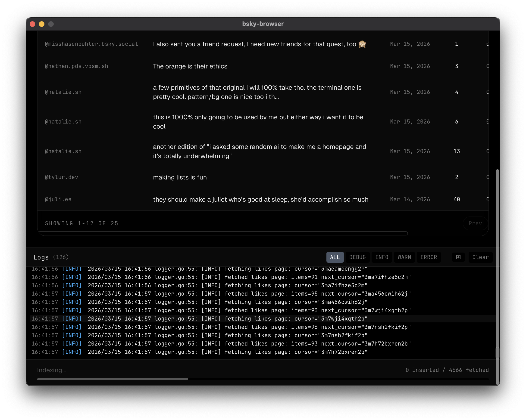Toggle auto-scroll in the Logs panel
Image resolution: width=526 pixels, height=420 pixels.
458,257
